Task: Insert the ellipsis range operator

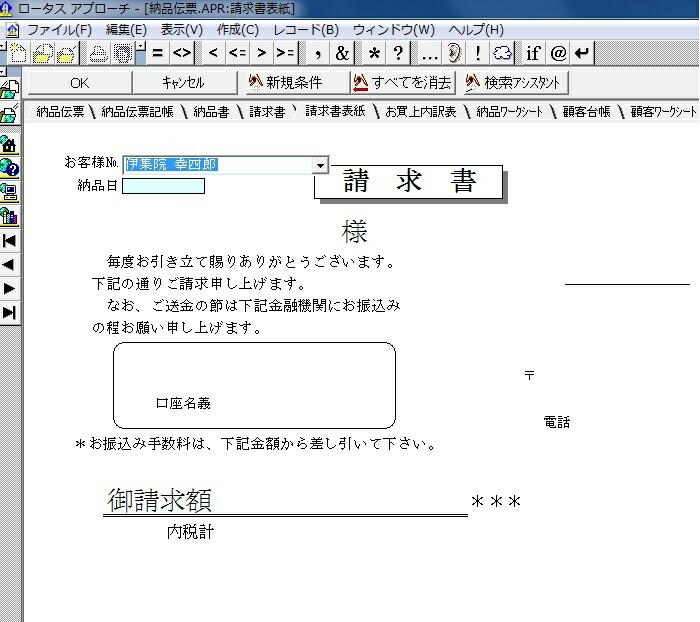Action: (x=429, y=53)
